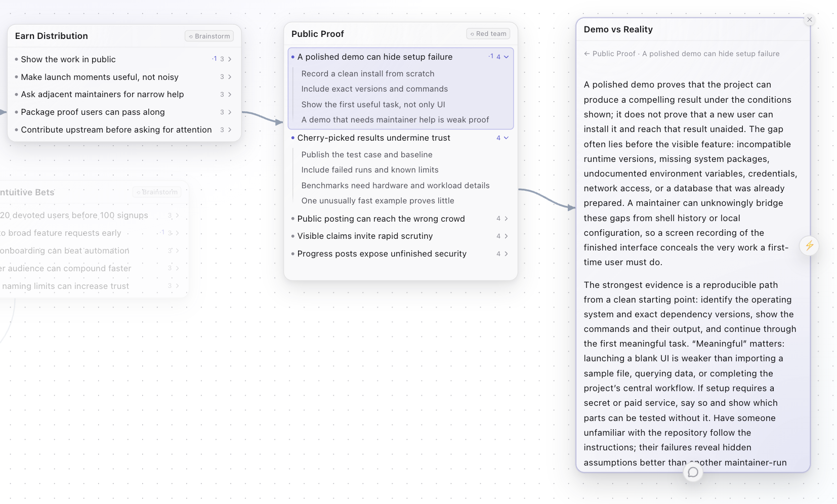Select the faded Intuitive Bets card title
837x504 pixels.
27,192
